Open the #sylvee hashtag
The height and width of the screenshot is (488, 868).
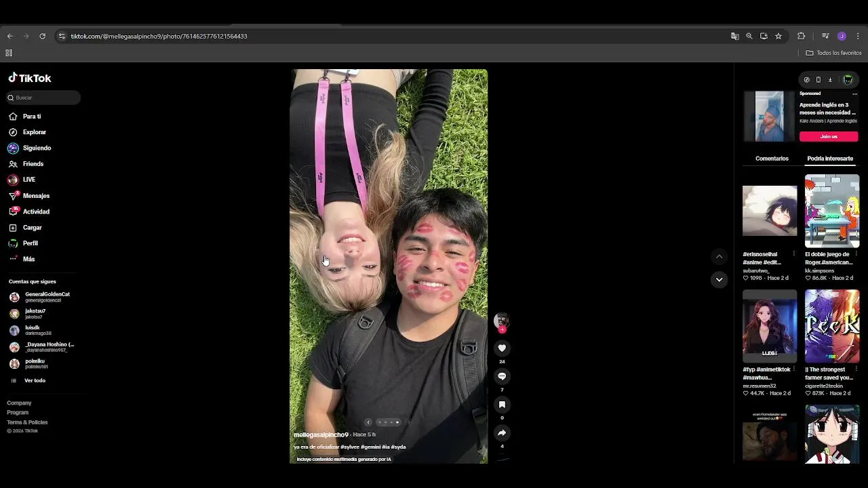coord(350,447)
